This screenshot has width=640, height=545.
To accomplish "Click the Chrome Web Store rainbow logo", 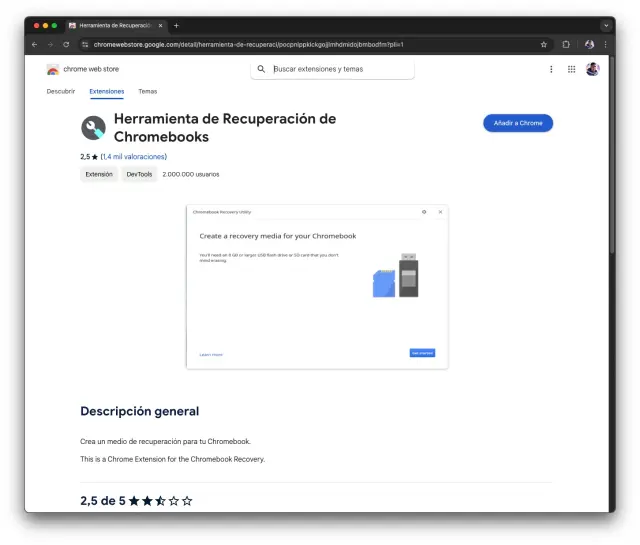I will 52,70.
